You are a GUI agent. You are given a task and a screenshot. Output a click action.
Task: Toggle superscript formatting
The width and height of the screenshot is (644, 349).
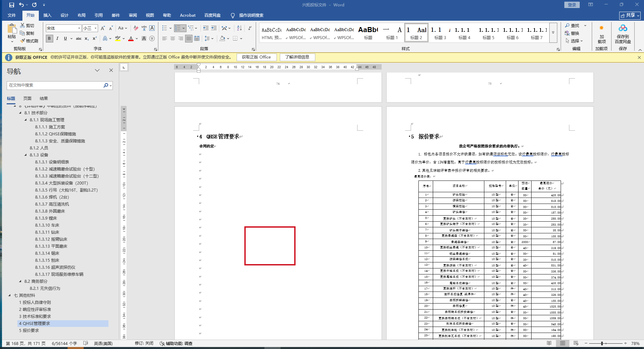[95, 38]
